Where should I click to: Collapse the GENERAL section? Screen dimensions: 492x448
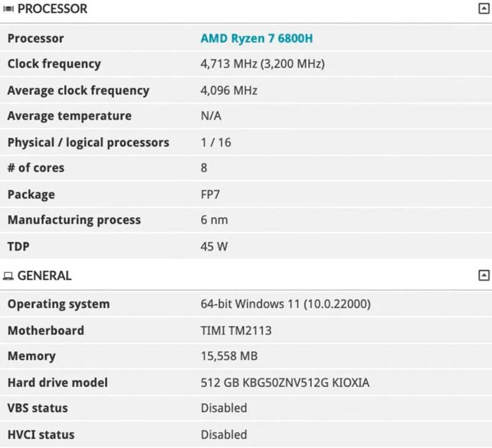tap(484, 276)
